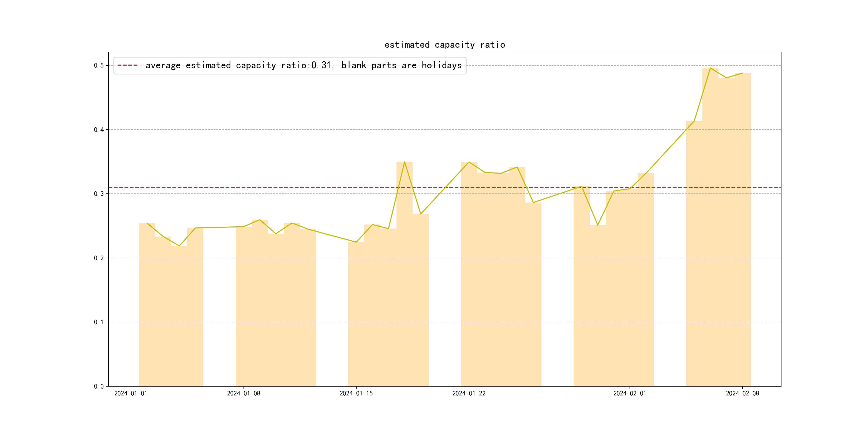Screen dimensions: 868x434
Task: Click the 0.4 y-axis tick label
Action: click(x=98, y=130)
